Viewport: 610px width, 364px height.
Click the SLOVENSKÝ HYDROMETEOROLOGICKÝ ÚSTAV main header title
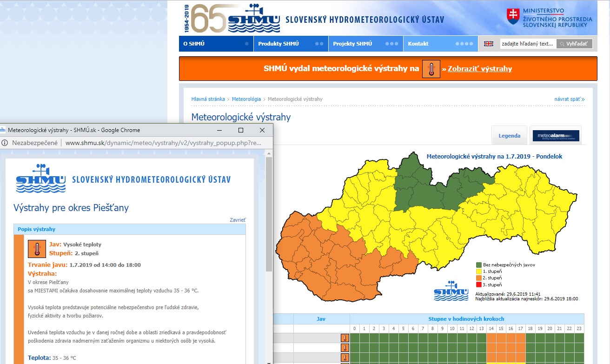click(x=365, y=20)
